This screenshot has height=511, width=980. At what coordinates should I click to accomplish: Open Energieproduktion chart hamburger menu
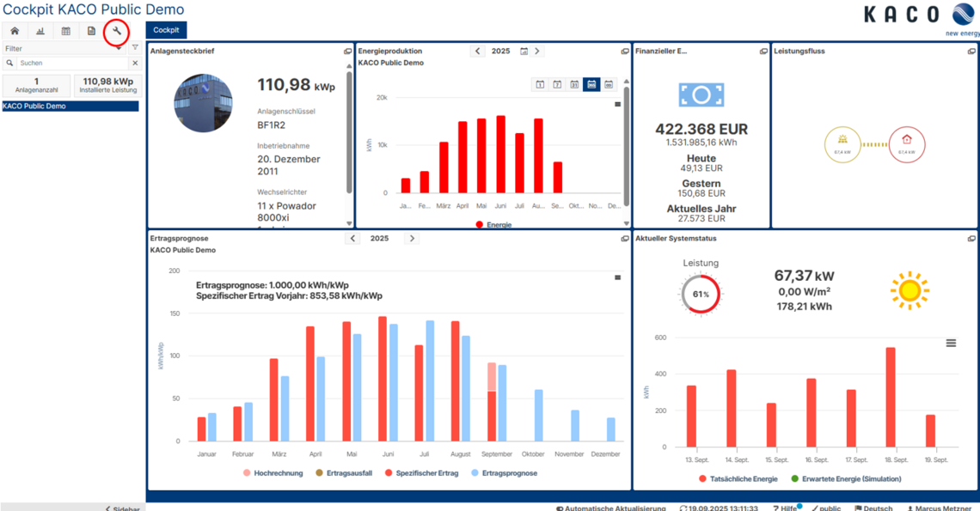tap(617, 105)
